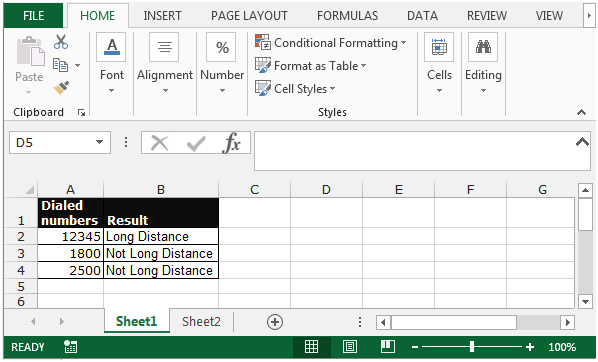Select cell with 12345
Image resolution: width=598 pixels, height=362 pixels.
pos(71,237)
